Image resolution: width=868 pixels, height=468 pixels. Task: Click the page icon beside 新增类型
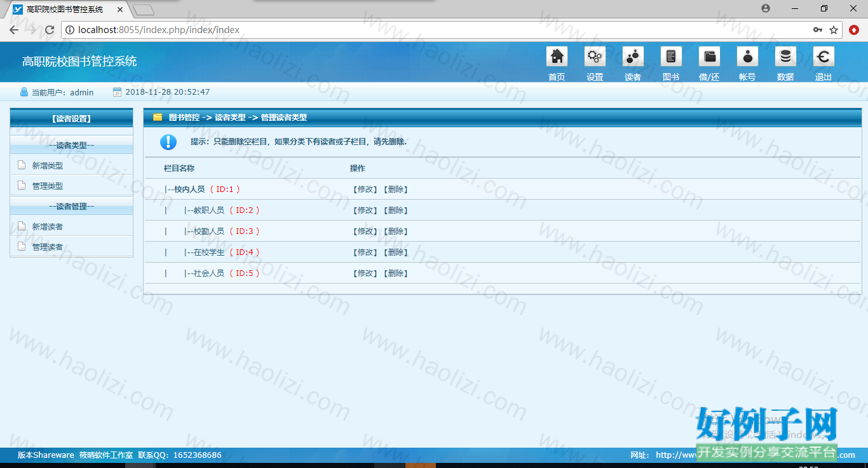[x=22, y=165]
